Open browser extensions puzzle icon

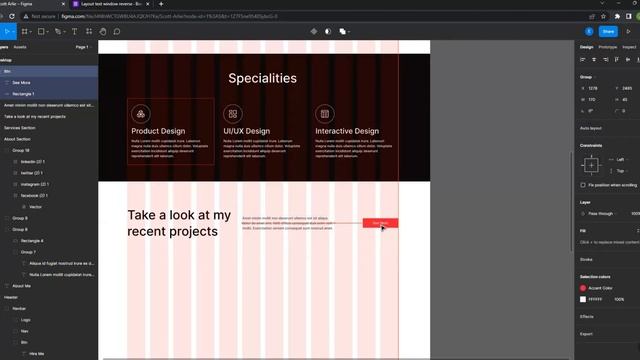pos(617,16)
